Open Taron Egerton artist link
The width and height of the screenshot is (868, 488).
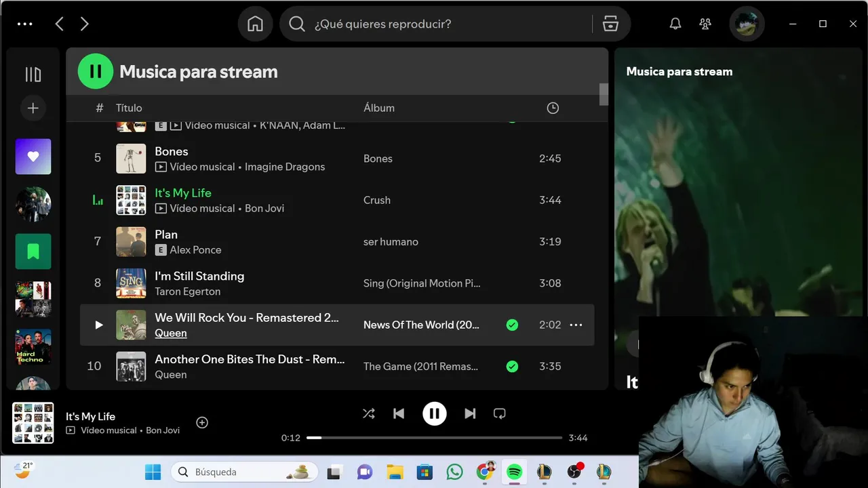point(188,291)
